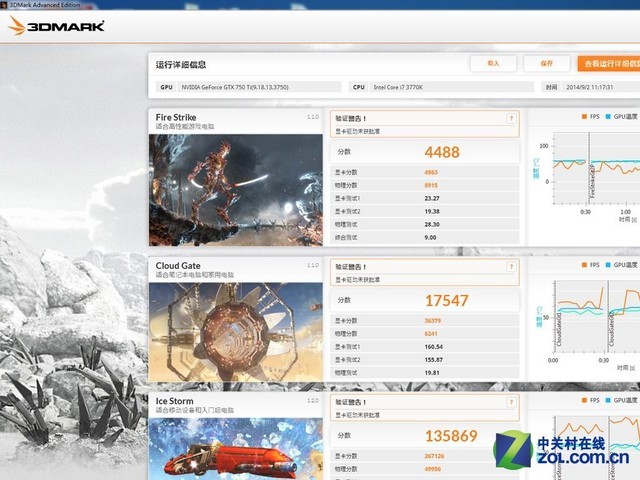
Task: Select the time field showing 2014/9/2
Action: [x=591, y=87]
